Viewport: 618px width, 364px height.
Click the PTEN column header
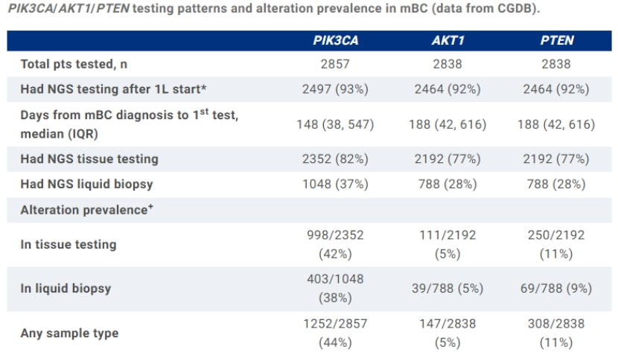556,40
